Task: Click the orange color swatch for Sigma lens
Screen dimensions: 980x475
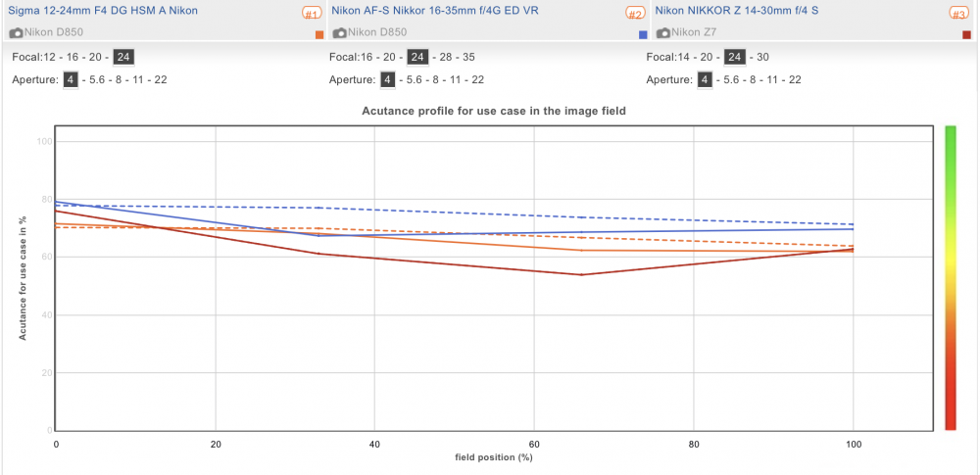Action: click(319, 35)
